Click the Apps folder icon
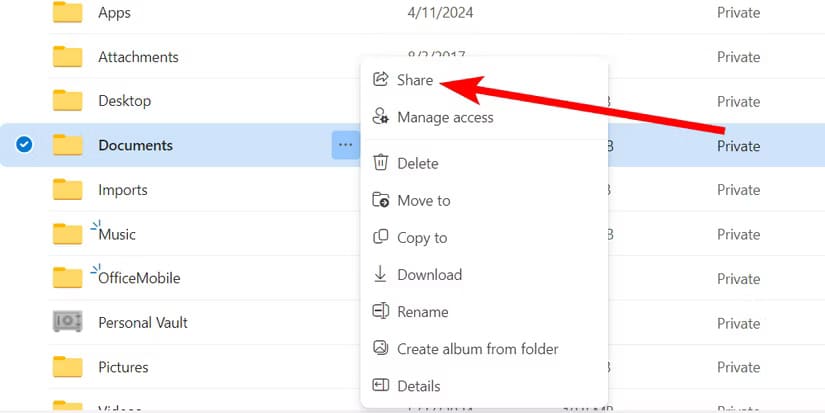The height and width of the screenshot is (413, 825). [68, 12]
